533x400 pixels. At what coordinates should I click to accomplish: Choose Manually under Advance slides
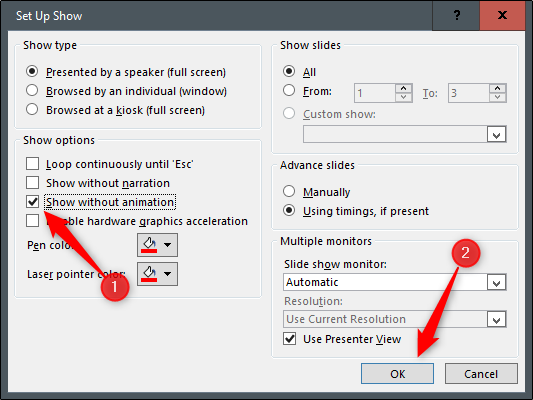point(289,191)
